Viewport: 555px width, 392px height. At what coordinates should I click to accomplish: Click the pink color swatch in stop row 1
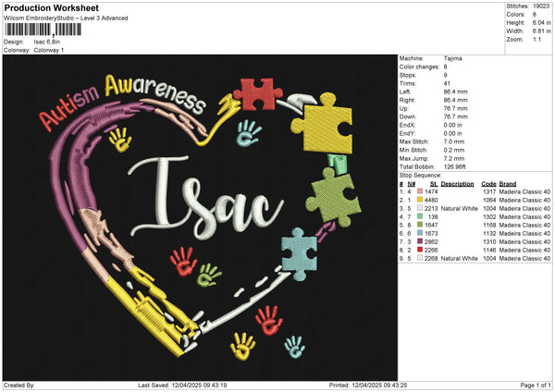click(x=420, y=191)
